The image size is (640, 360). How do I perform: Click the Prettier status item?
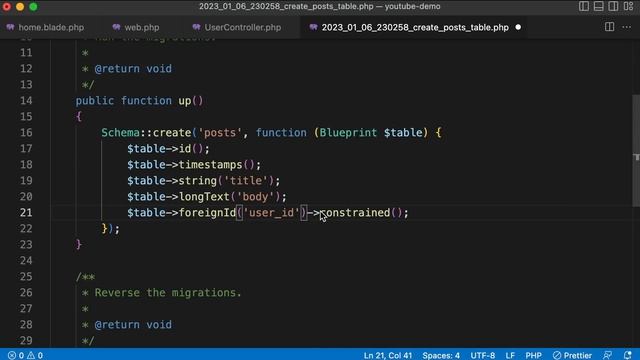point(572,355)
